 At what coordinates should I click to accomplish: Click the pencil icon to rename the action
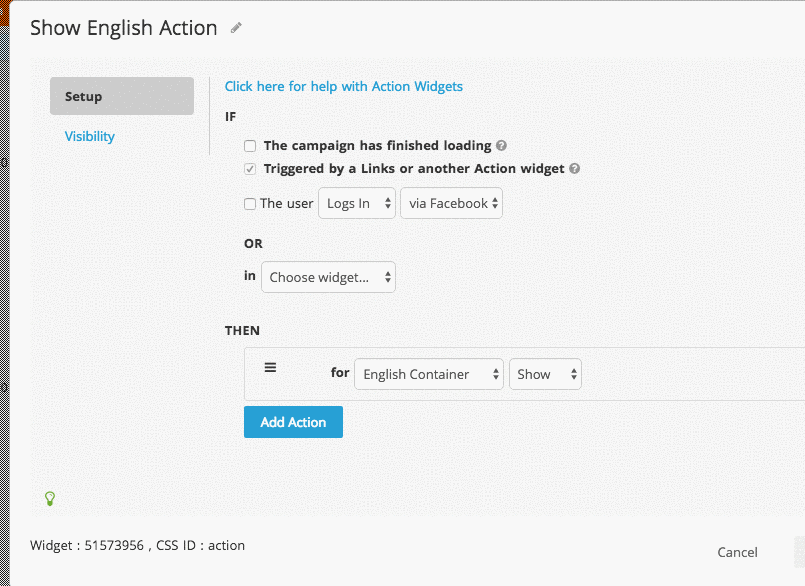click(235, 28)
